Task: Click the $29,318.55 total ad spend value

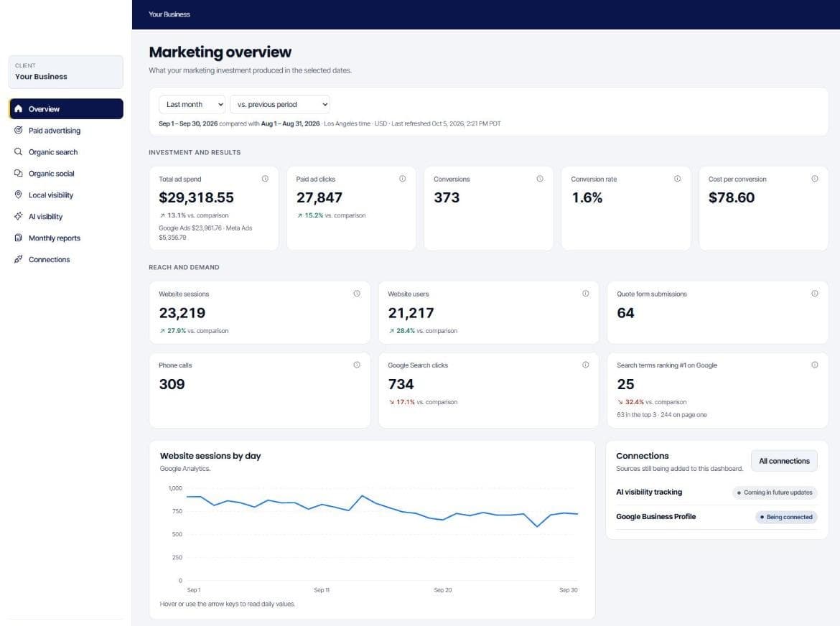Action: pyautogui.click(x=196, y=197)
